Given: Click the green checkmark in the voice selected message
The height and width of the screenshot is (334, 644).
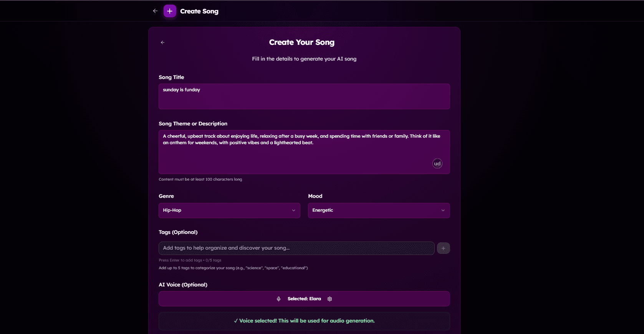Looking at the screenshot, I should pos(236,321).
